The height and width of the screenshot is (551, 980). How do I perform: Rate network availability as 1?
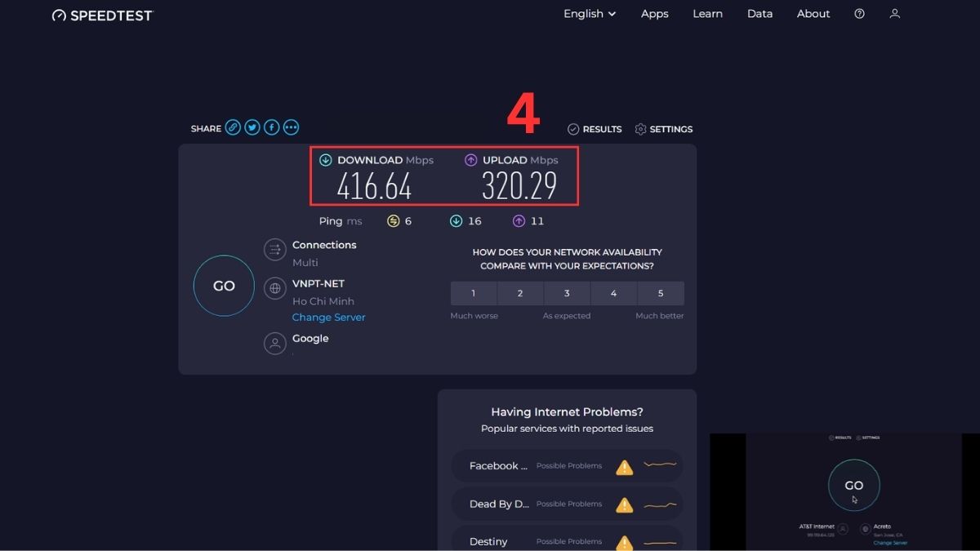click(473, 293)
